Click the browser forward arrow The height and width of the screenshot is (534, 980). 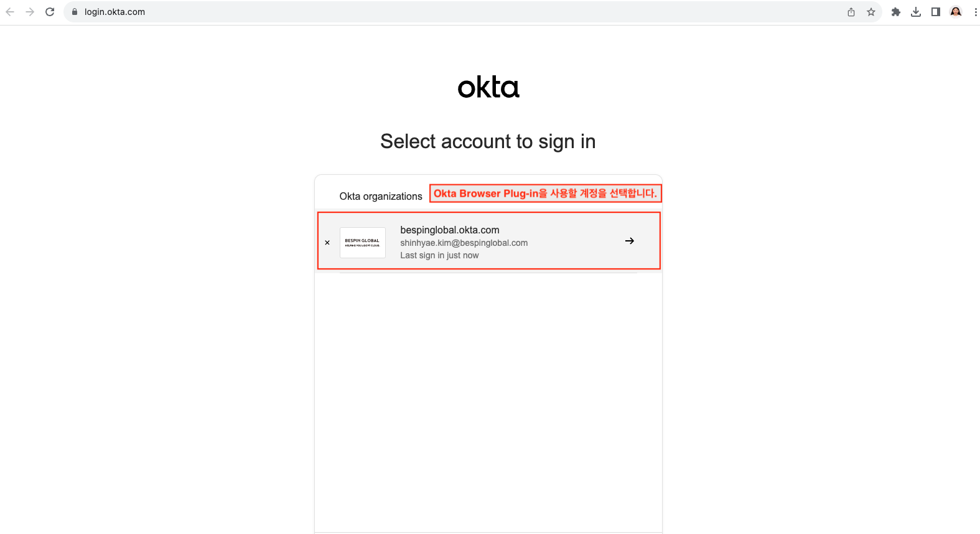point(30,12)
